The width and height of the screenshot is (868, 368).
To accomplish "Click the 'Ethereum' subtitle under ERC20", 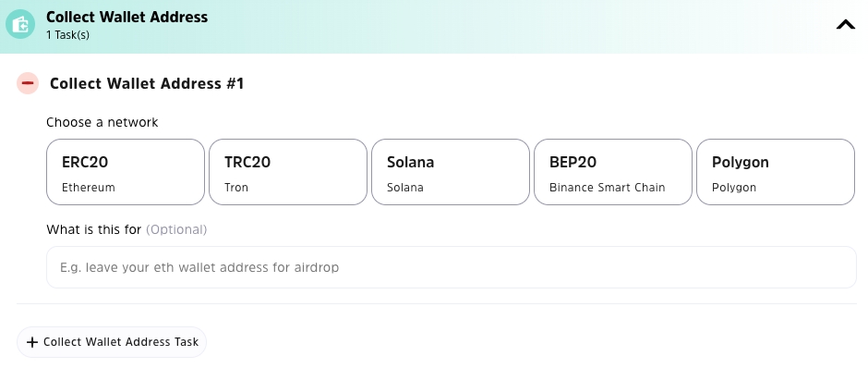I will (x=89, y=188).
